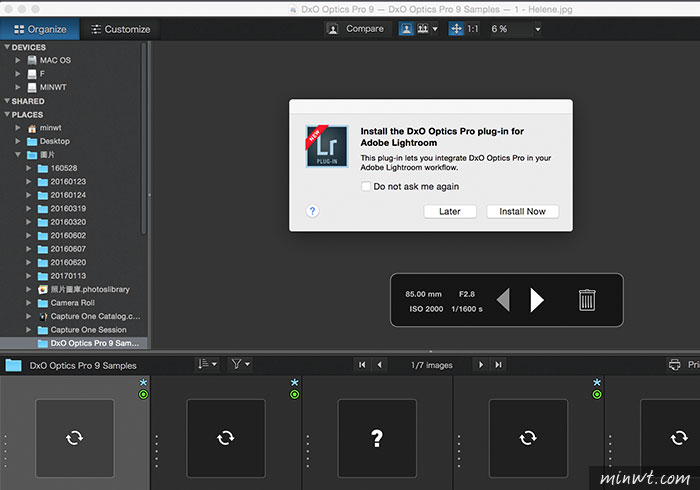Select DxO Optics Pro 9 Samples folder

(x=94, y=343)
